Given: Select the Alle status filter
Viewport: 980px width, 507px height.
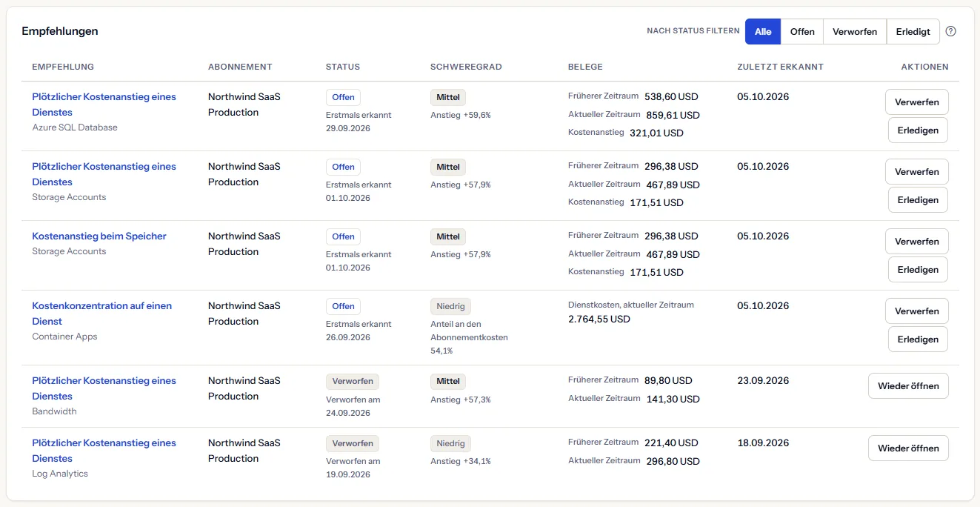Looking at the screenshot, I should click(x=763, y=32).
